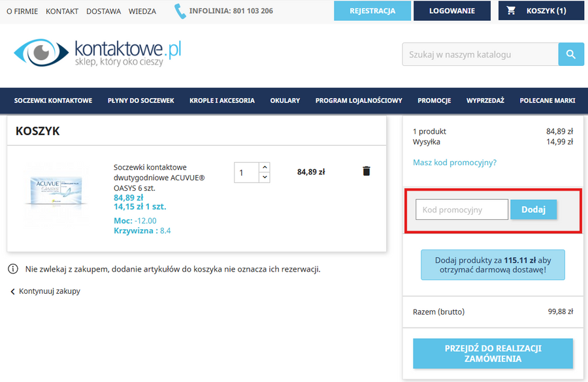Click the phone infolinia icon
This screenshot has height=382, width=588.
coord(180,11)
